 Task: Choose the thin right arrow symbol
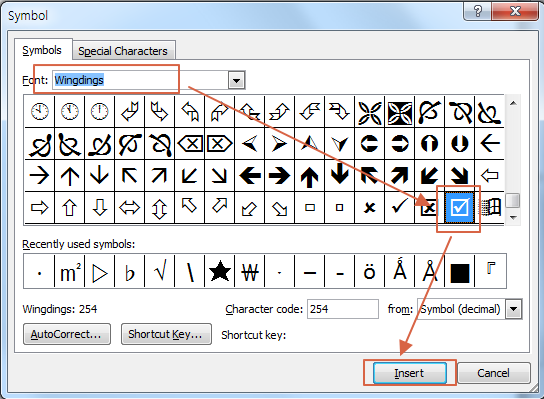tap(39, 176)
